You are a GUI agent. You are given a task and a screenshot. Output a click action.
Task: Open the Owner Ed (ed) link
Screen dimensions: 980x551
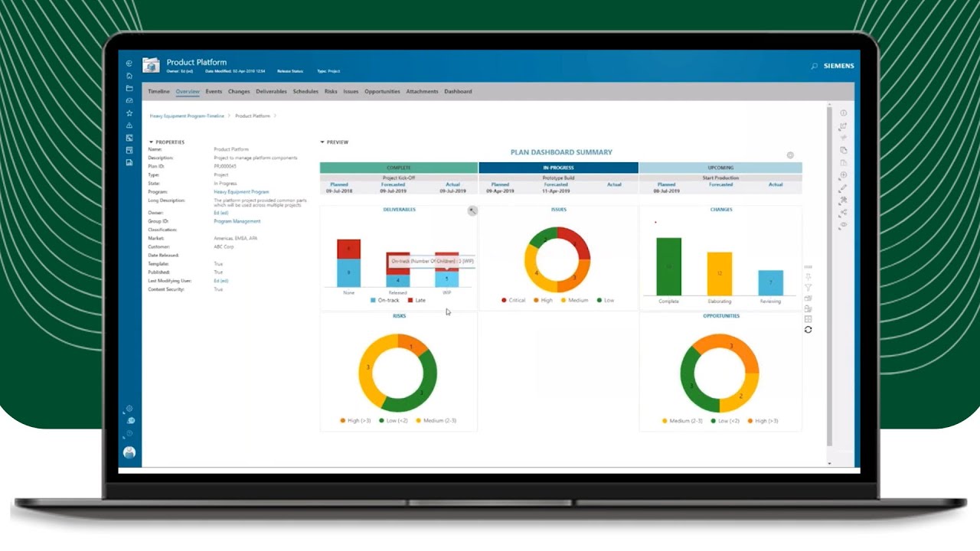tap(221, 213)
